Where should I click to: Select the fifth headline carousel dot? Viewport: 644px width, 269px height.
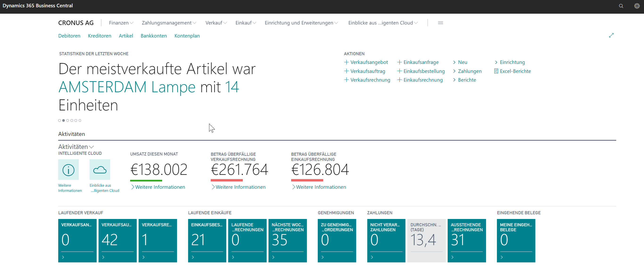pos(76,120)
